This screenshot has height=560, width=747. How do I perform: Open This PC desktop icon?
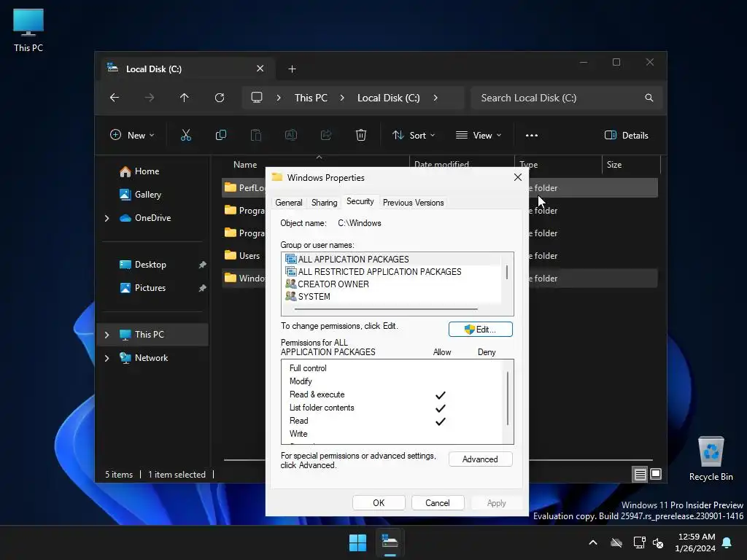28,31
